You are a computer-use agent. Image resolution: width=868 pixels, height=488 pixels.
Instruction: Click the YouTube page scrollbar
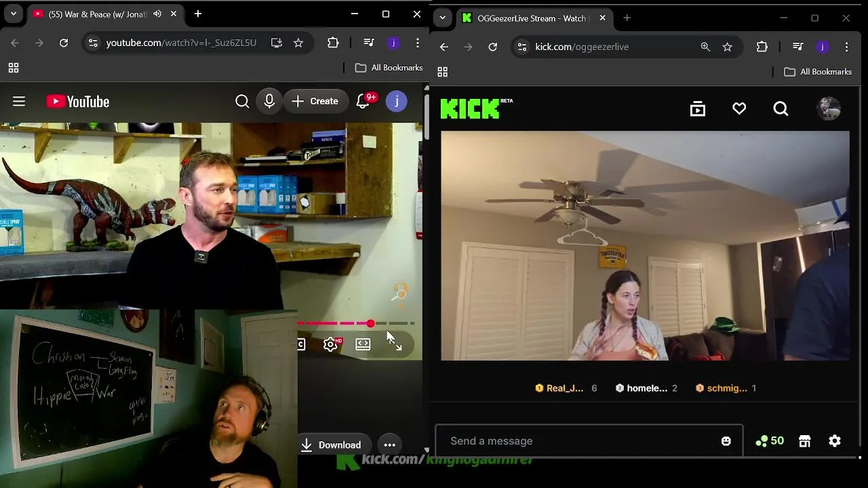(426, 116)
